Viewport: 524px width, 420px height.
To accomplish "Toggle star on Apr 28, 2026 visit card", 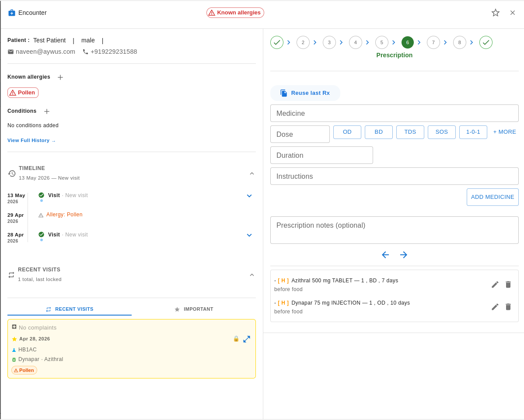I will coord(14,339).
